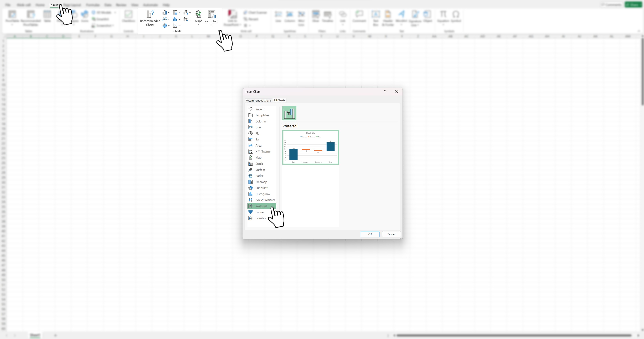
Task: Select Box & Whisker chart type
Action: pyautogui.click(x=262, y=200)
